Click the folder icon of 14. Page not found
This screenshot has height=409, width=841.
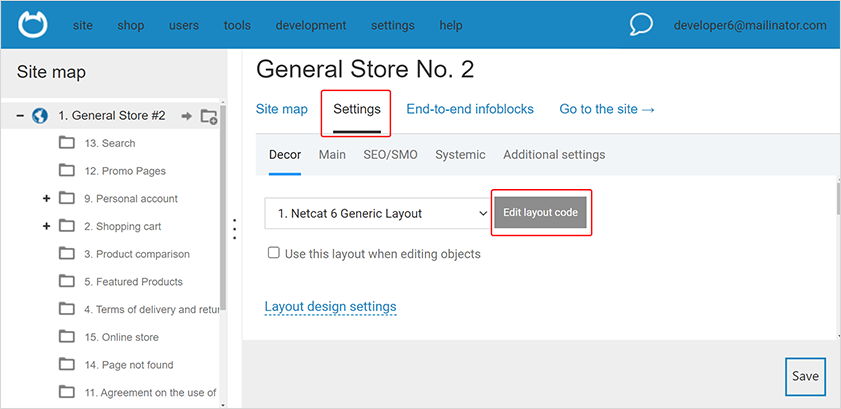coord(67,365)
